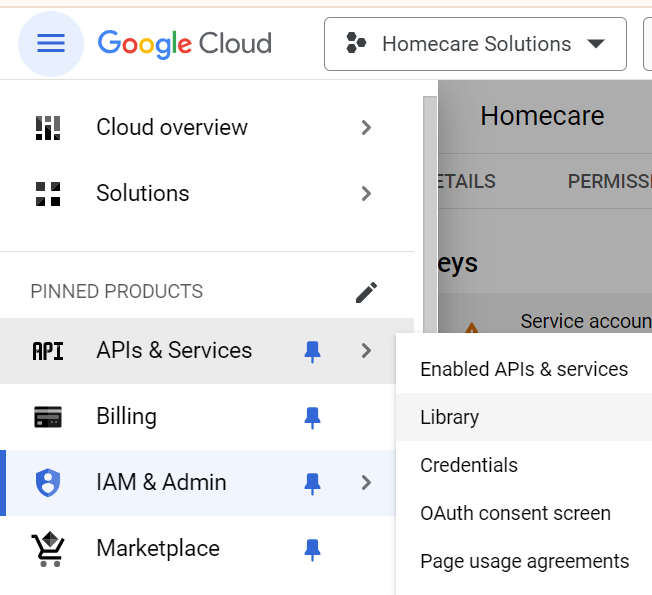Expand IAM & Admin submenu chevron
652x595 pixels.
tap(366, 483)
